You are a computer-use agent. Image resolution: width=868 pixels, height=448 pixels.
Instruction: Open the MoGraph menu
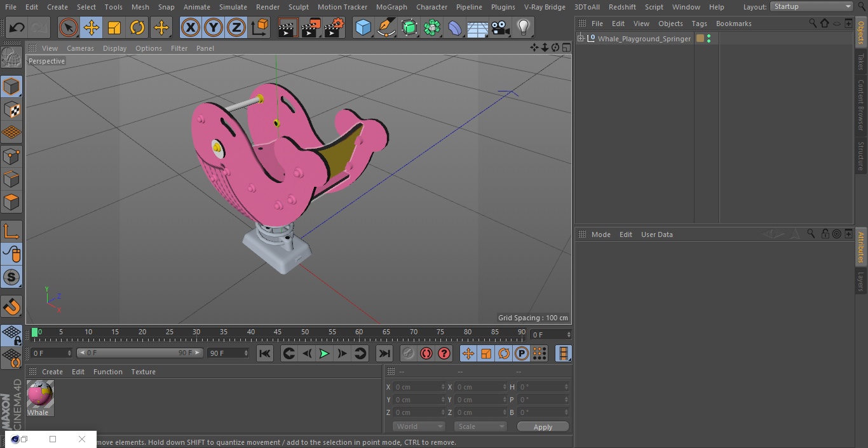[x=391, y=7]
